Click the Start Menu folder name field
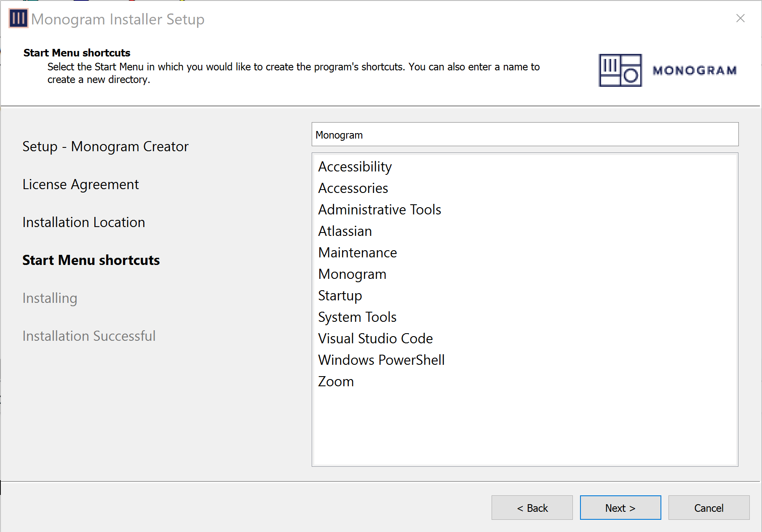Screen dimensions: 762x532 pyautogui.click(x=524, y=135)
